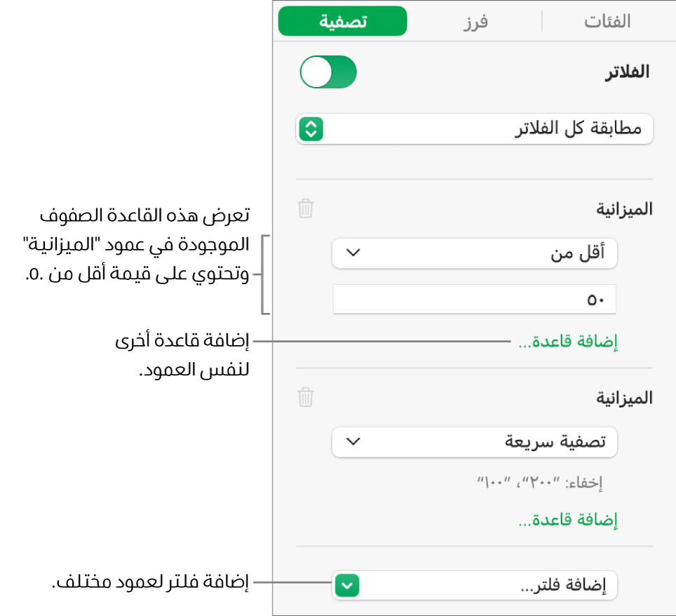This screenshot has height=616, width=676.
Task: Open the إضافة فلتر... dropdown
Action: 474,584
